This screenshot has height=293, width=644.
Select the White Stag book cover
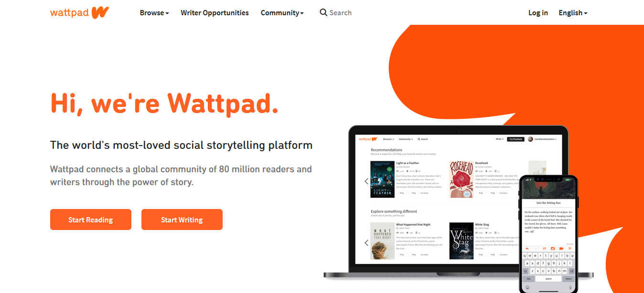point(462,241)
